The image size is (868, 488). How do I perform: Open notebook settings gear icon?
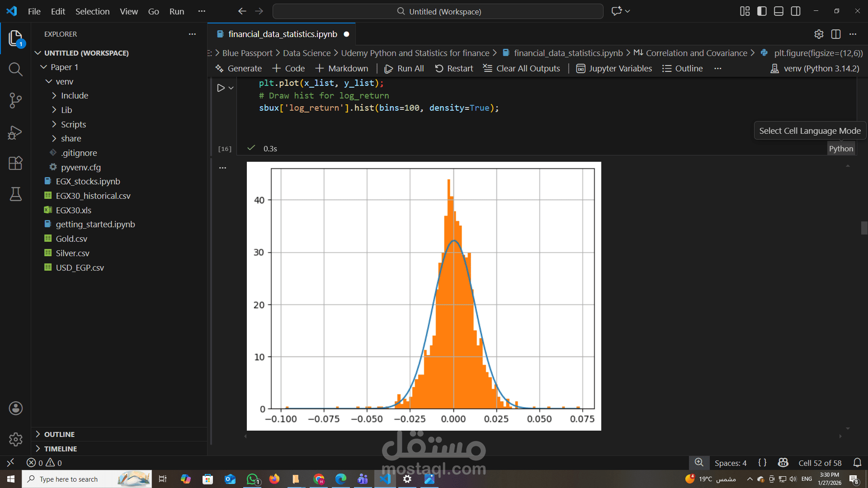(819, 34)
